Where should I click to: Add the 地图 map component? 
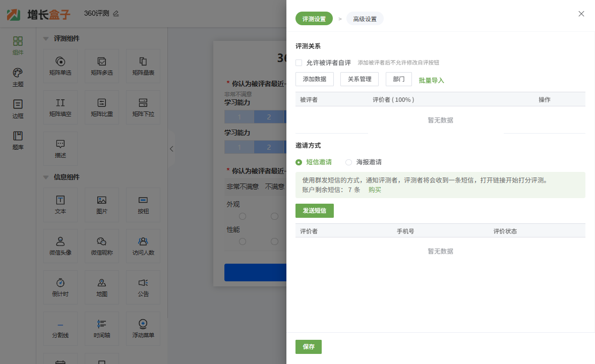click(x=102, y=287)
